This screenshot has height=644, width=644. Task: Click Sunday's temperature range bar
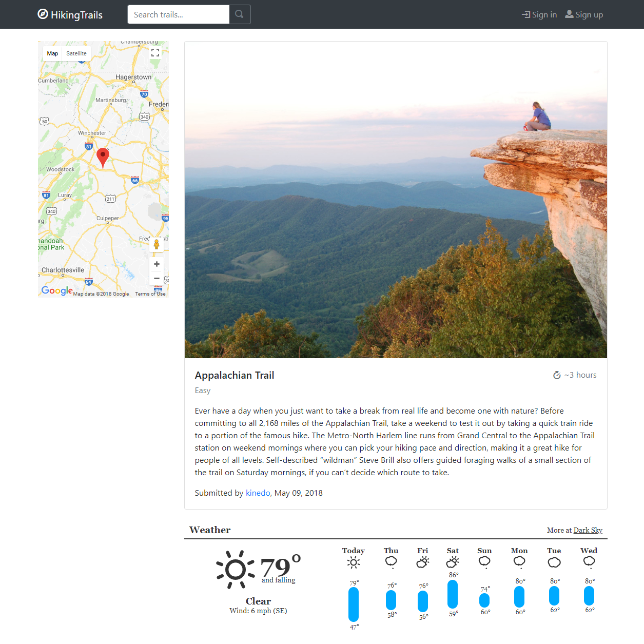tap(484, 600)
